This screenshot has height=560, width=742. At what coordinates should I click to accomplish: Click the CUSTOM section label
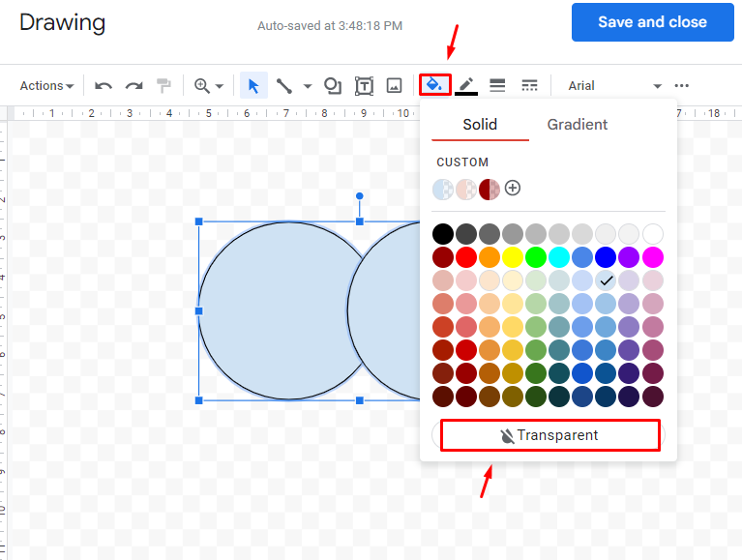point(462,162)
